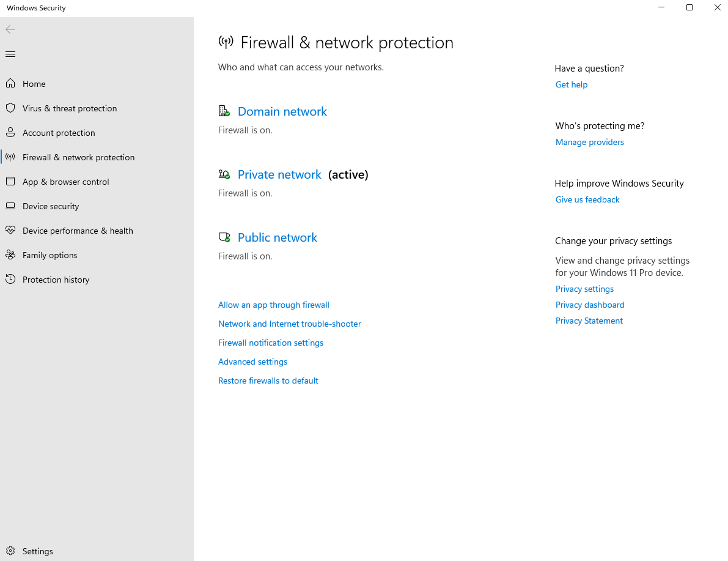Image resolution: width=728 pixels, height=561 pixels.
Task: Click the antenna icon beside the page title
Action: tap(226, 42)
